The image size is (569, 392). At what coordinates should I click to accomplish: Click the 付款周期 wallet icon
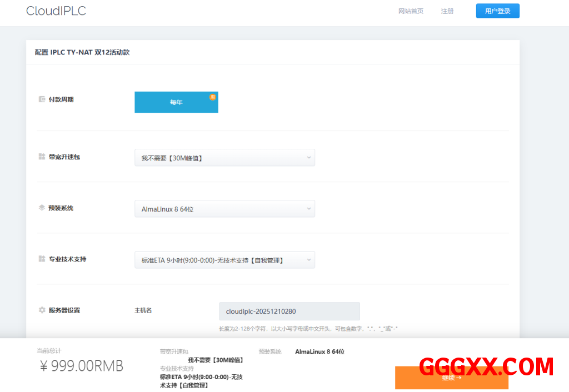click(42, 99)
